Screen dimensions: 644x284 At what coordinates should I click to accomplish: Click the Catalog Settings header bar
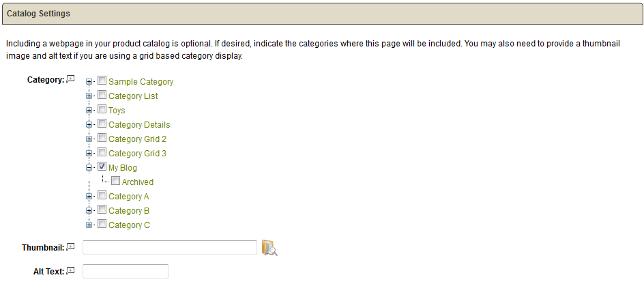[x=322, y=14]
